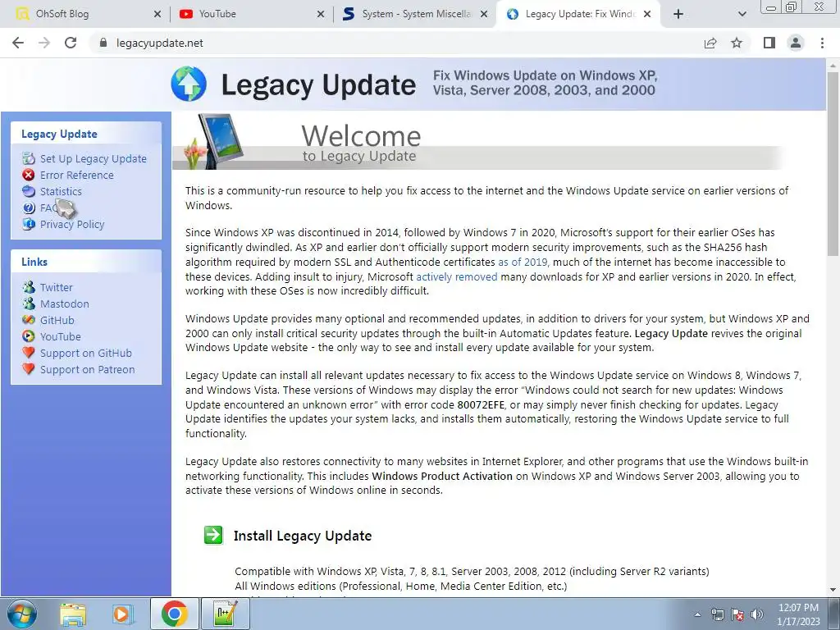
Task: Open the Twitter link
Action: pyautogui.click(x=57, y=287)
